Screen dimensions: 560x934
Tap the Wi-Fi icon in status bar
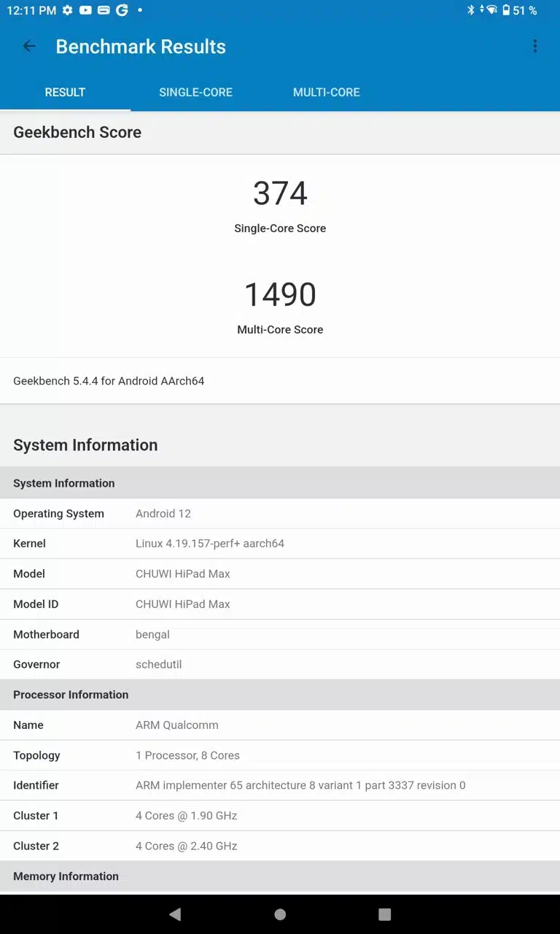click(x=492, y=10)
